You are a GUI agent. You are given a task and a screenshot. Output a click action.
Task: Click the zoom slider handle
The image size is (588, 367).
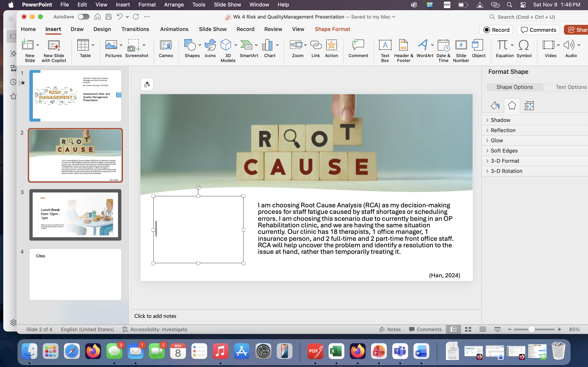[x=531, y=329]
